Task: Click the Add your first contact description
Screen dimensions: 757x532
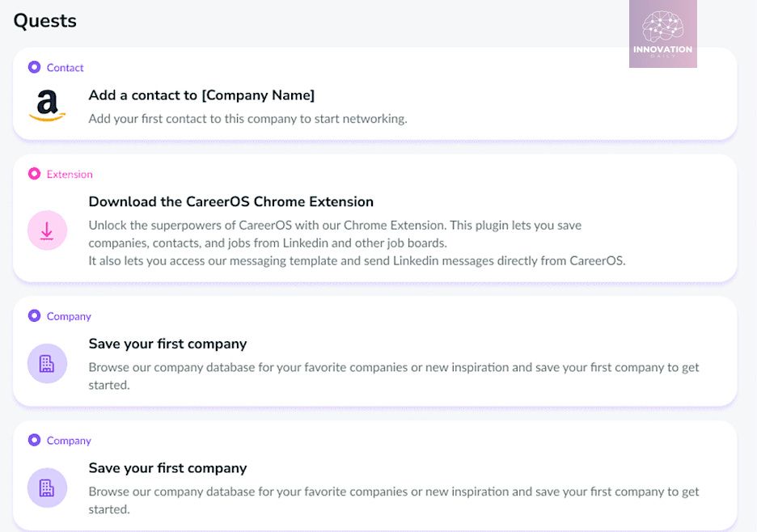Action: coord(247,119)
